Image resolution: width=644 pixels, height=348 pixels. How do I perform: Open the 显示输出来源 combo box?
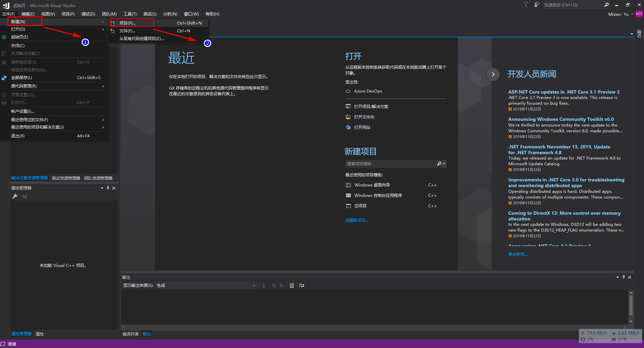[206, 285]
